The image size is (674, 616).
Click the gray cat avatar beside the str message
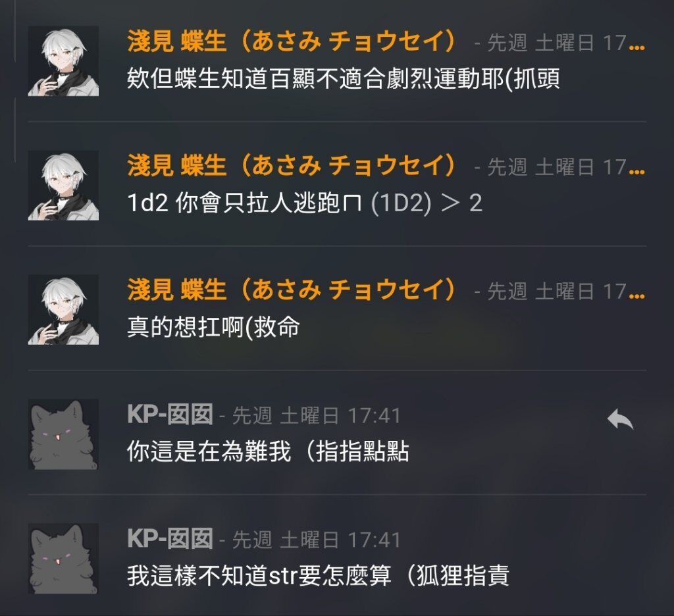point(63,558)
